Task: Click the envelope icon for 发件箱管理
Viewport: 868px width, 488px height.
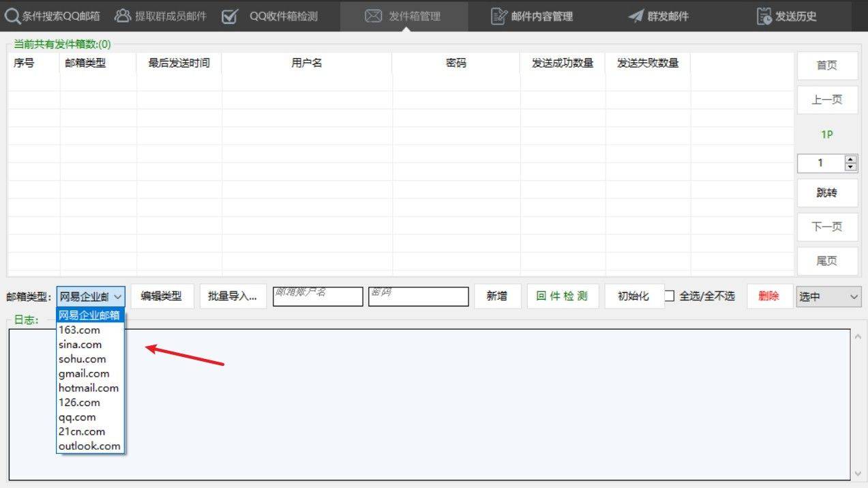Action: [x=373, y=16]
